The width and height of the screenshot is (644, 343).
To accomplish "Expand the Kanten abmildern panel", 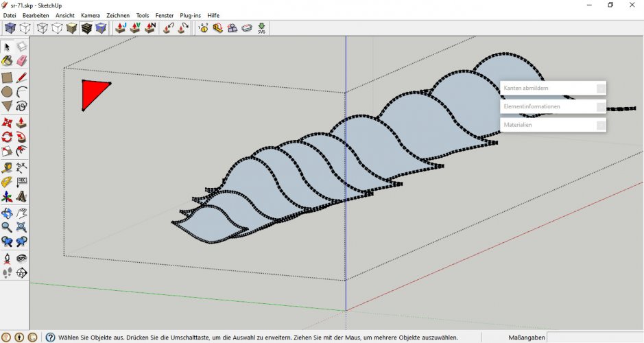I will pyautogui.click(x=553, y=88).
